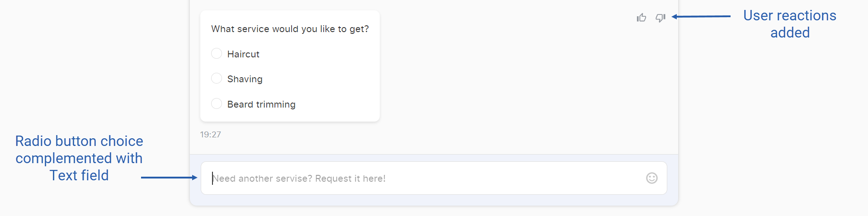Click the 'What service would you like to get?' question
868x216 pixels.
pyautogui.click(x=290, y=29)
